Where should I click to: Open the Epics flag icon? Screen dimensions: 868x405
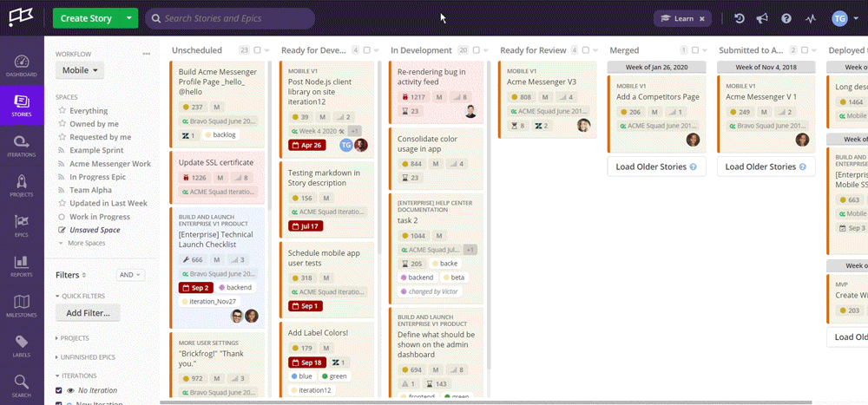pos(22,225)
